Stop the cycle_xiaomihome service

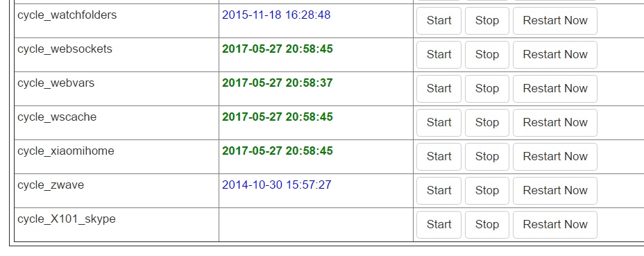click(486, 157)
